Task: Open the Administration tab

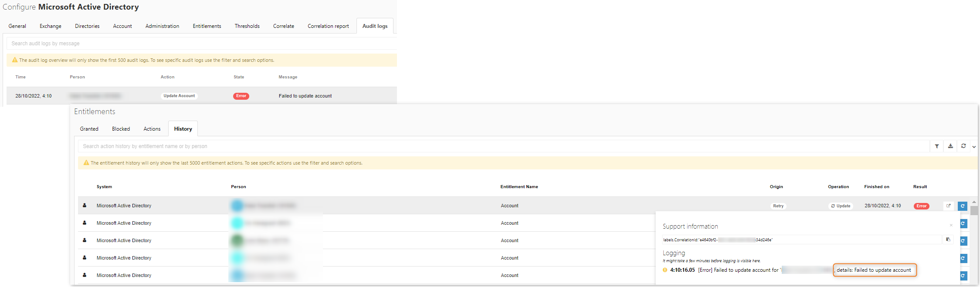Action: pyautogui.click(x=163, y=26)
